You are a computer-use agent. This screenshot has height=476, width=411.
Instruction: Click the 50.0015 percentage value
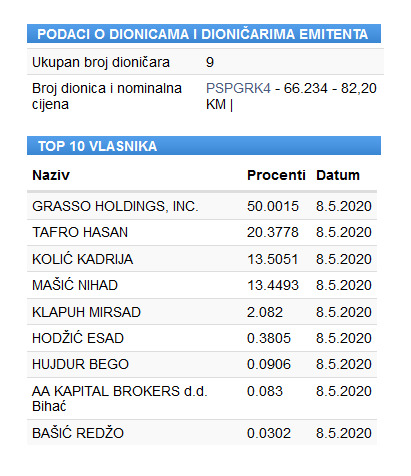(273, 206)
